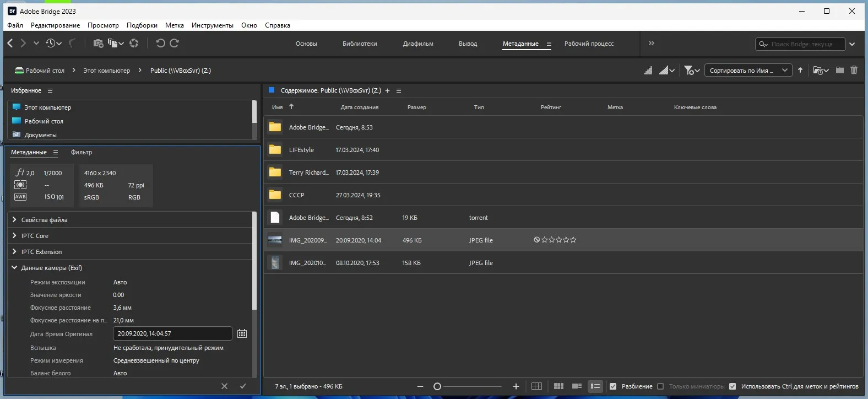Click the thumbnail quality preview icon
Screen dimensions: 868x399
click(648, 70)
